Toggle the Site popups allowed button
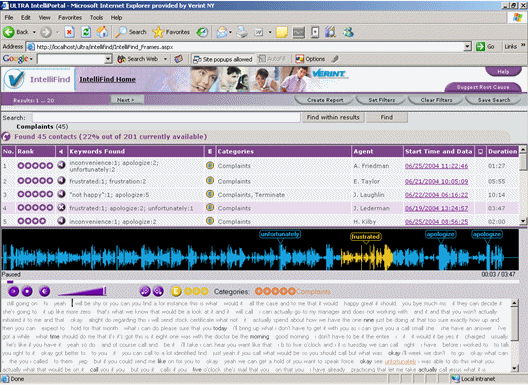This screenshot has height=385, width=528. pos(223,59)
